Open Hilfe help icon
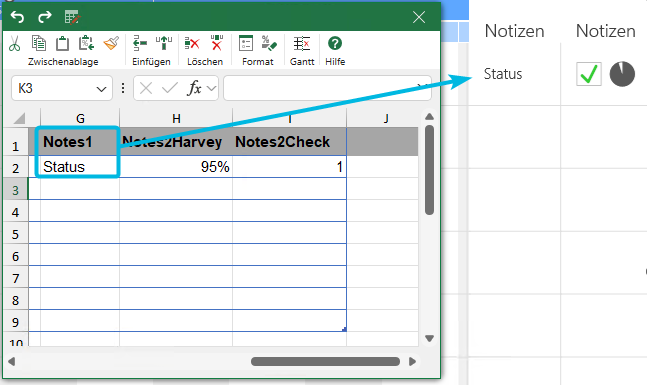This screenshot has height=385, width=647. pos(335,43)
